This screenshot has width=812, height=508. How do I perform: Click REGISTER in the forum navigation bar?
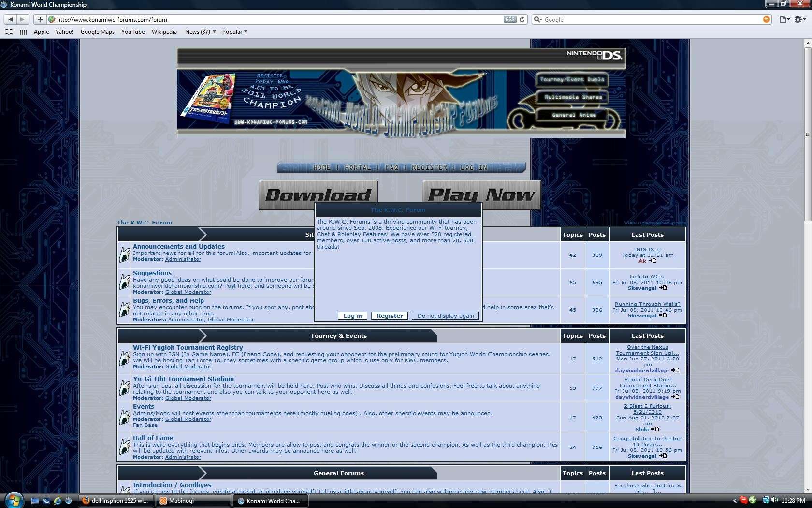[430, 167]
